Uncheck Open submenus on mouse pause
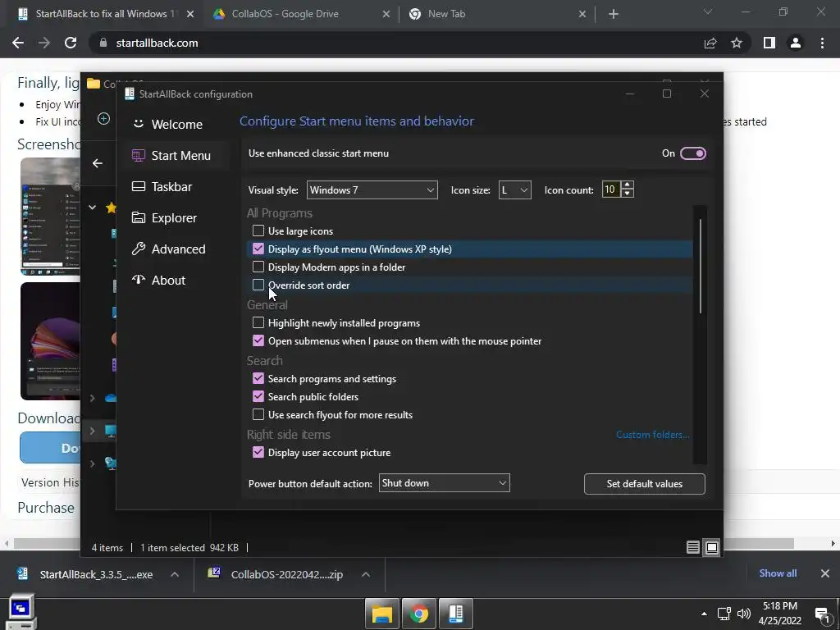The width and height of the screenshot is (840, 630). [258, 340]
